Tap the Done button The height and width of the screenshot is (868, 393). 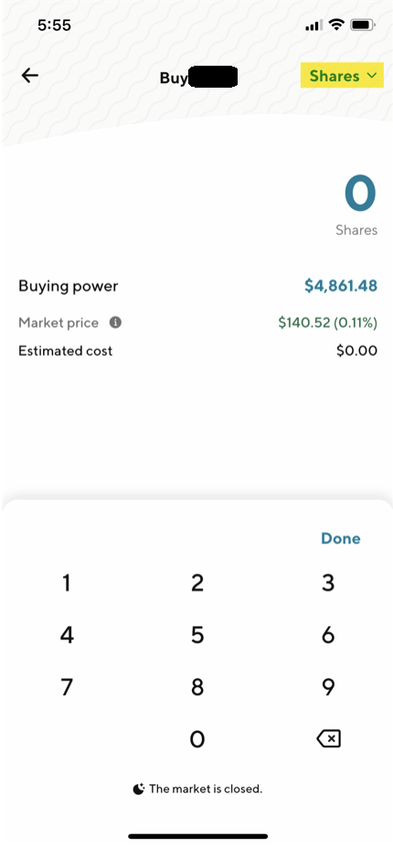(x=340, y=539)
